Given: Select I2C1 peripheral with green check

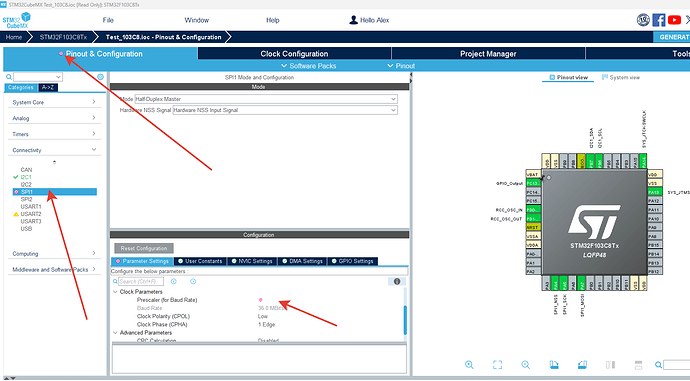Looking at the screenshot, I should (x=26, y=177).
